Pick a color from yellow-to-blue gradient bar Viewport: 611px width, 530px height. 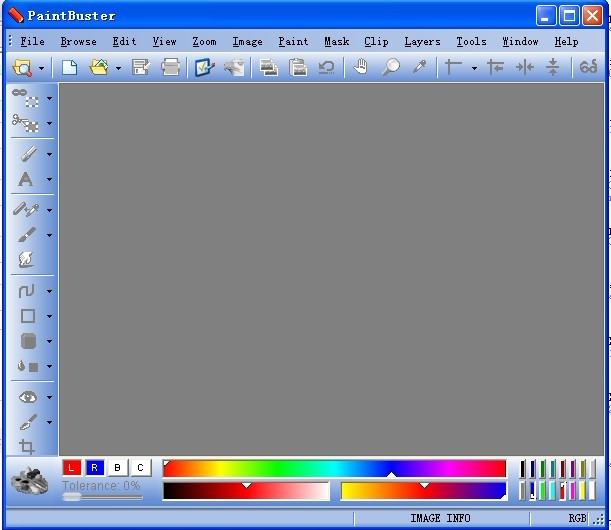[424, 491]
